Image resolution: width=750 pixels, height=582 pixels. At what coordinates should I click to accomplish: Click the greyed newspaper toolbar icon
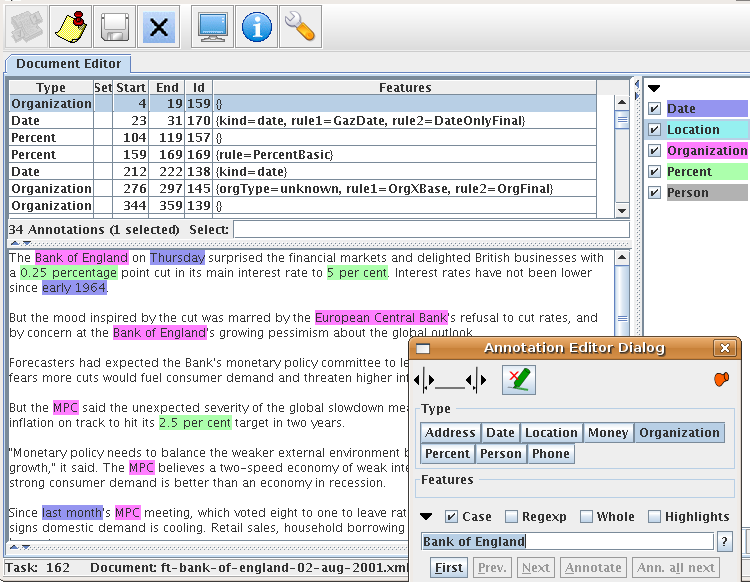[x=26, y=27]
